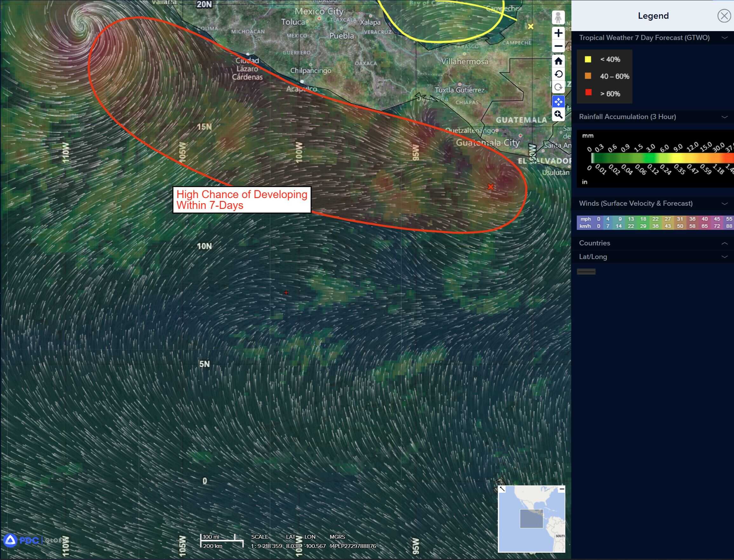Click the overview map expand arrow
The image size is (734, 560).
pyautogui.click(x=502, y=489)
